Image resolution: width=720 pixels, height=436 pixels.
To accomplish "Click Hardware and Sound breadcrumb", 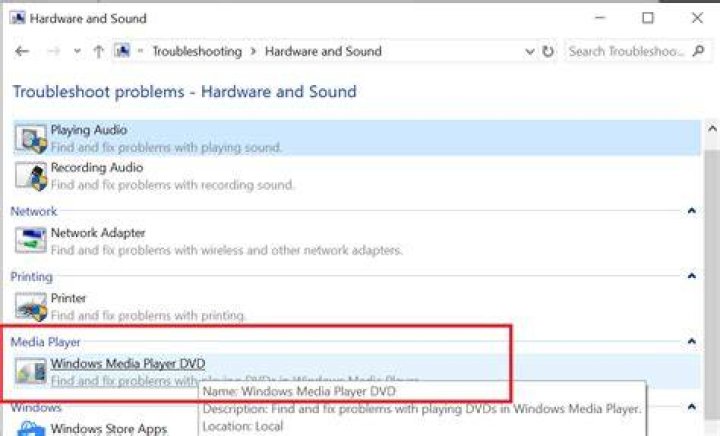I will 323,51.
